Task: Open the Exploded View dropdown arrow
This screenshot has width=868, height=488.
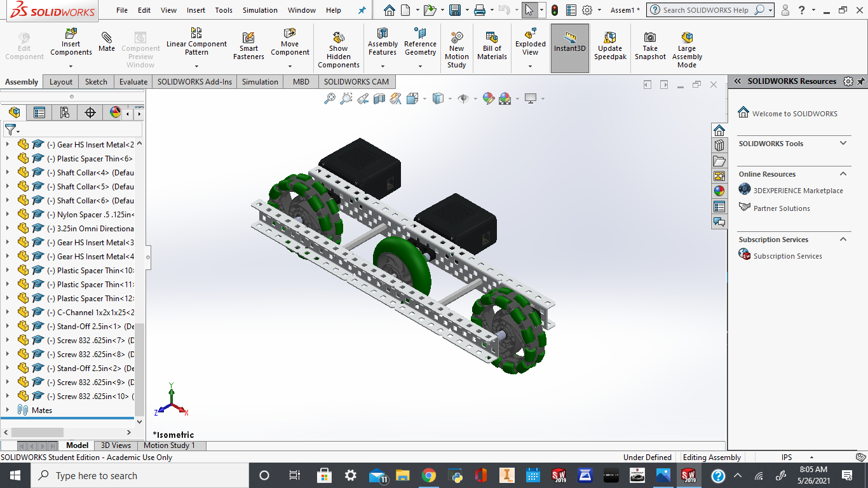Action: click(530, 66)
